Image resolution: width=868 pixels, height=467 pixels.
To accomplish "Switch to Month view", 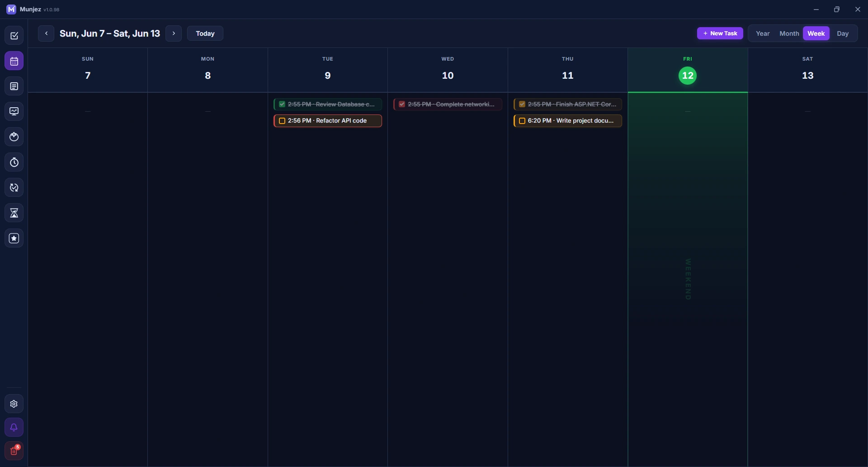I will [789, 33].
